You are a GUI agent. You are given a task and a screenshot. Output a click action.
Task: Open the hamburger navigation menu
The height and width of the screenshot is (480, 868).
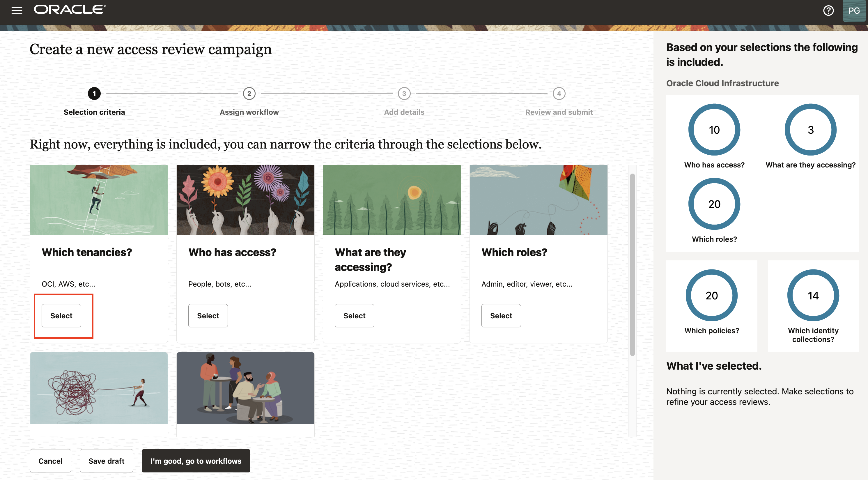tap(17, 10)
